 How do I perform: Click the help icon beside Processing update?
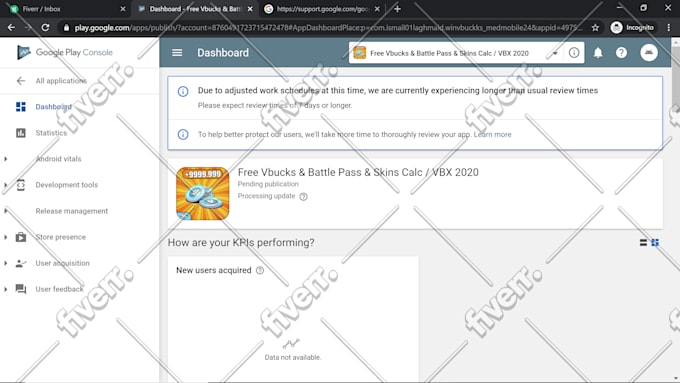point(304,196)
